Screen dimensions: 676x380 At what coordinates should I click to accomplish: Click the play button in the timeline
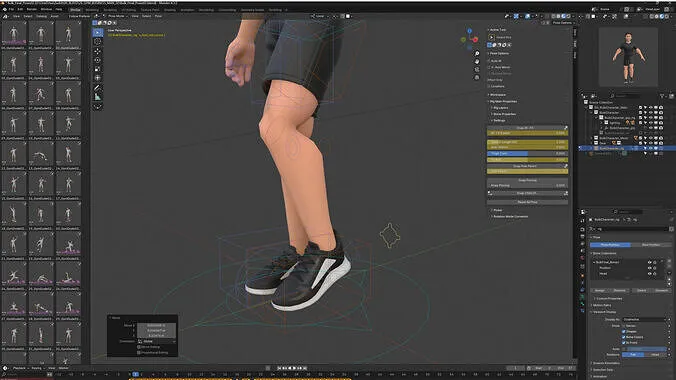pos(294,368)
